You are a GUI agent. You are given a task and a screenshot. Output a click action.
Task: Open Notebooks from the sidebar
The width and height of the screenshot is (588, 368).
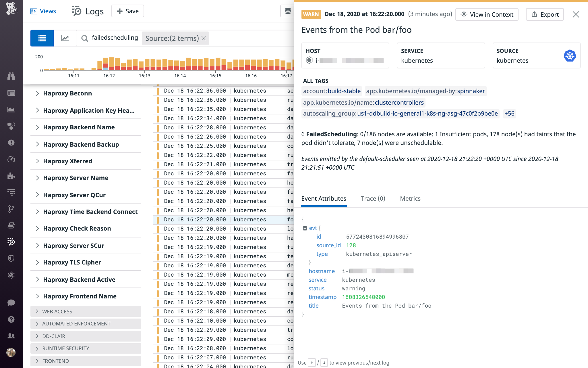pos(11,225)
